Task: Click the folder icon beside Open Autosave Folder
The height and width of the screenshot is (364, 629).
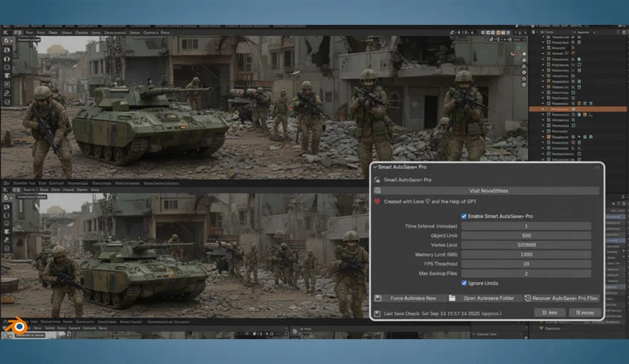Action: tap(452, 298)
